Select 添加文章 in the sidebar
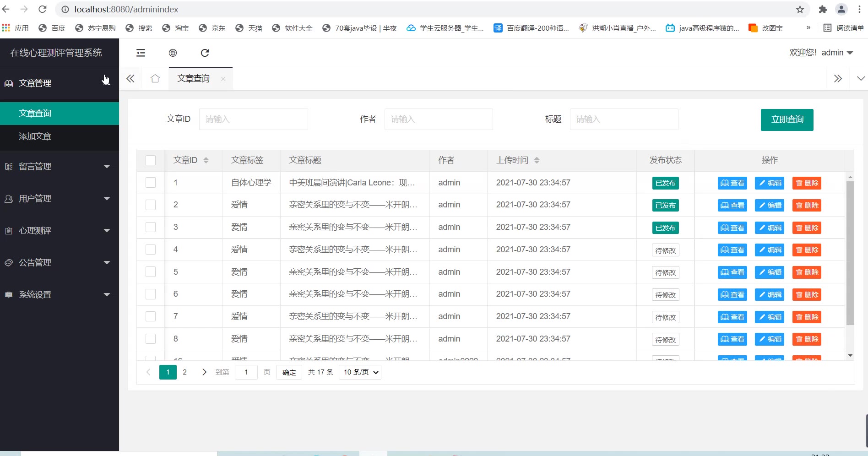The width and height of the screenshot is (868, 456). [35, 136]
